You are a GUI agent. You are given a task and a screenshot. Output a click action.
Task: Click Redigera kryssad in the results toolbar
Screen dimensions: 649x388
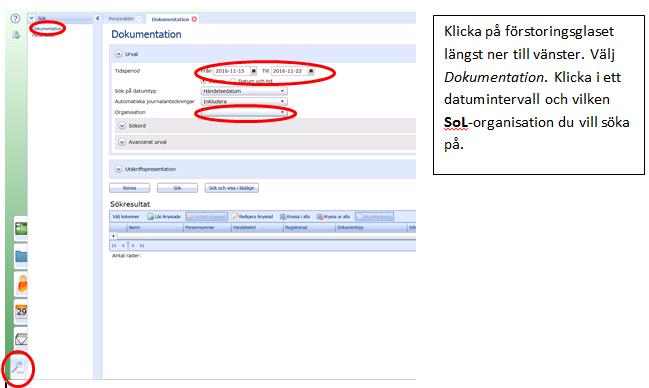252,217
